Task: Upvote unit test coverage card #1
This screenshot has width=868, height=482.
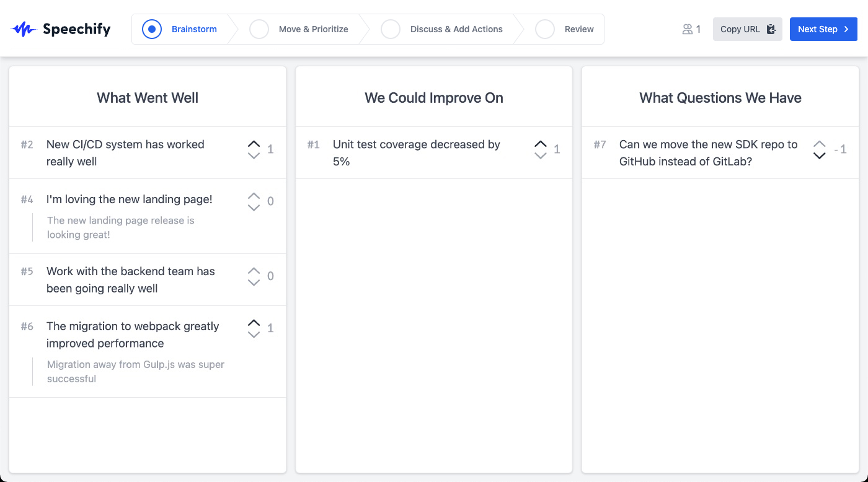Action: coord(540,144)
